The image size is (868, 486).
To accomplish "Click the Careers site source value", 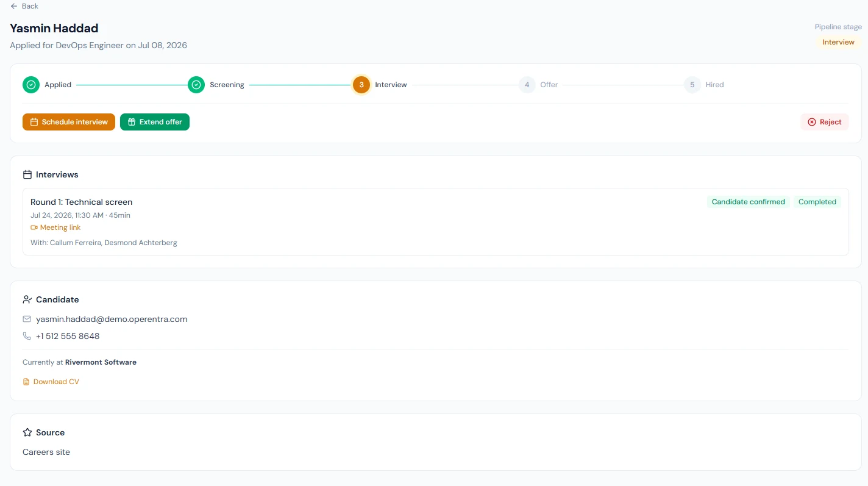I will (46, 452).
